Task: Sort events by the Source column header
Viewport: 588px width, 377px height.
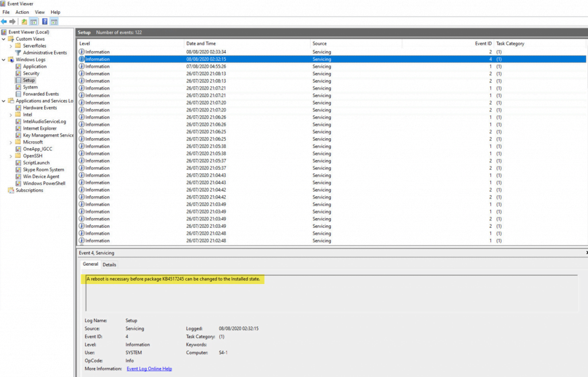Action: [x=356, y=44]
